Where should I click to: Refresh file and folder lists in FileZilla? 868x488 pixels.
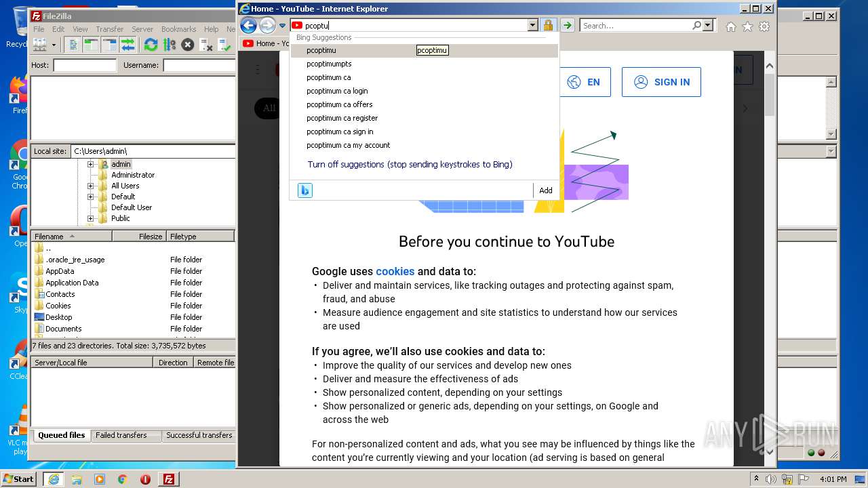151,45
